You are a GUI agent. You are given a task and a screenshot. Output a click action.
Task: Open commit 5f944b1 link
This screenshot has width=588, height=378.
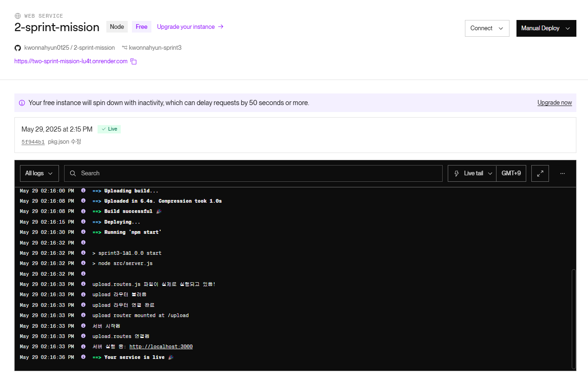33,142
